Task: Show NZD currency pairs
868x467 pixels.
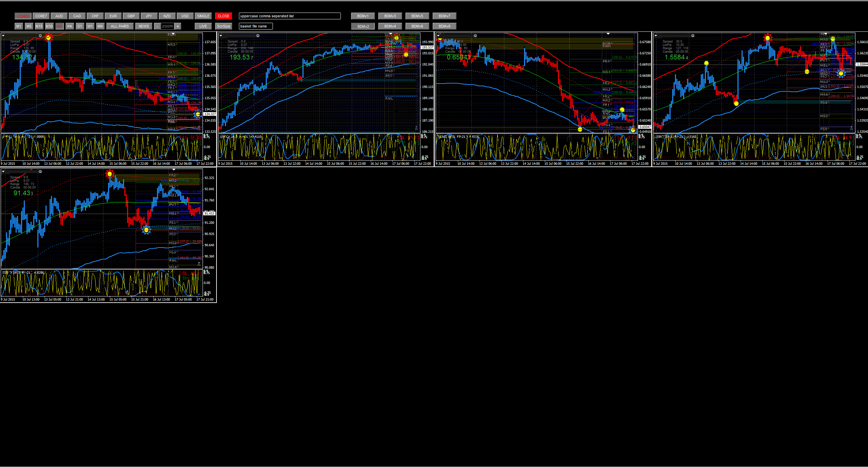Action: pos(167,16)
